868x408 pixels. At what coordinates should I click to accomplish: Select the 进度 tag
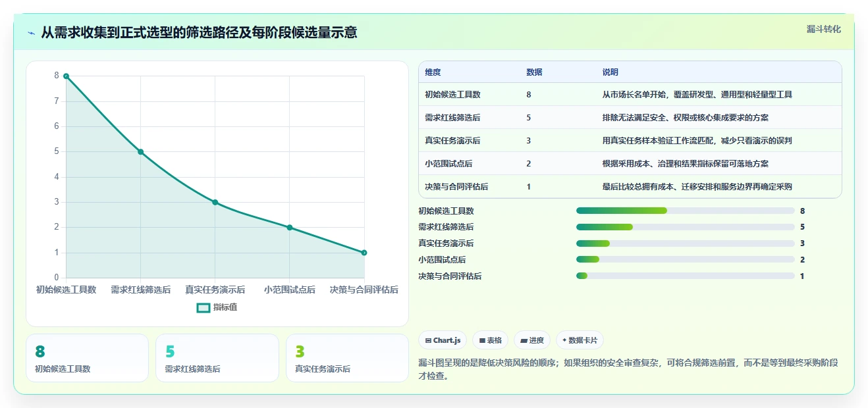click(532, 340)
